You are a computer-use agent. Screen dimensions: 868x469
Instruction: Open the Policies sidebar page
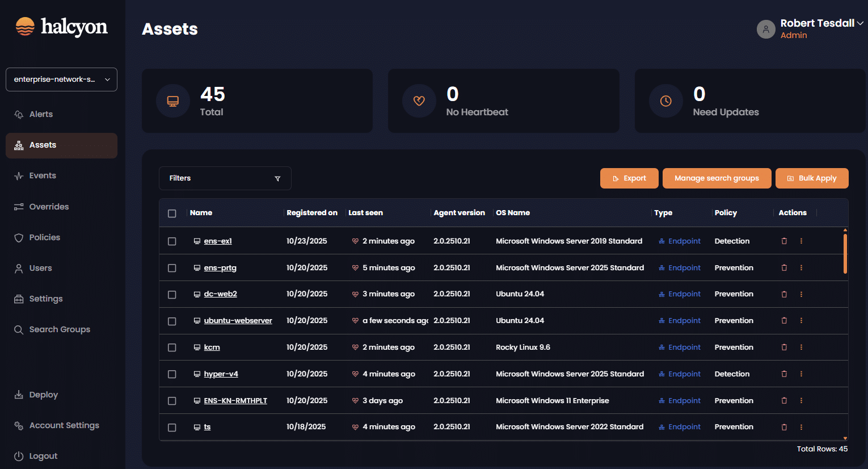pyautogui.click(x=44, y=237)
